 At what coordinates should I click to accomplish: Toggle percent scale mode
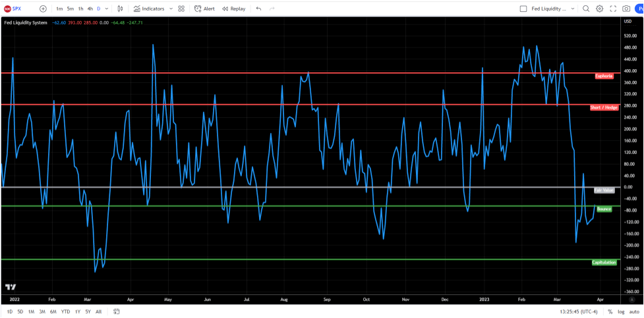610,311
